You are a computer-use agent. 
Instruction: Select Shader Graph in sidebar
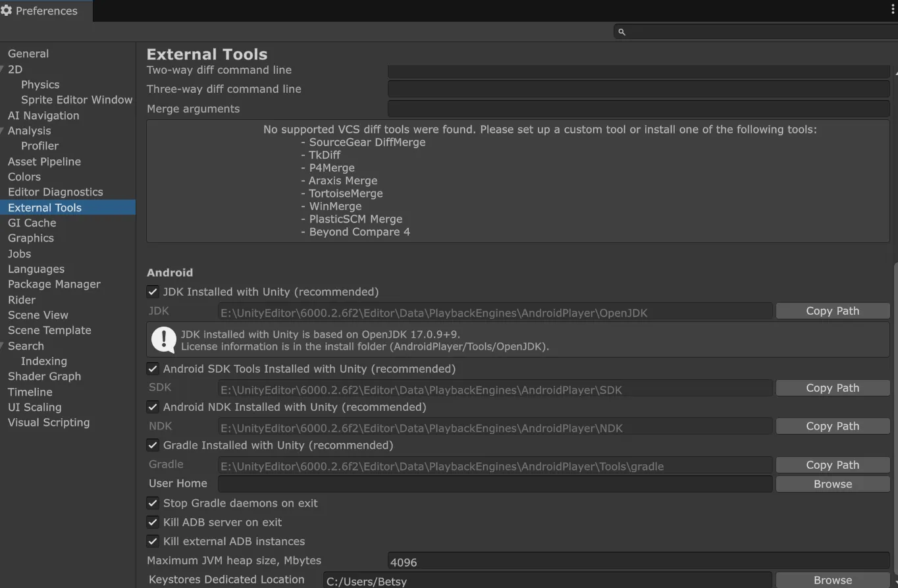[44, 377]
